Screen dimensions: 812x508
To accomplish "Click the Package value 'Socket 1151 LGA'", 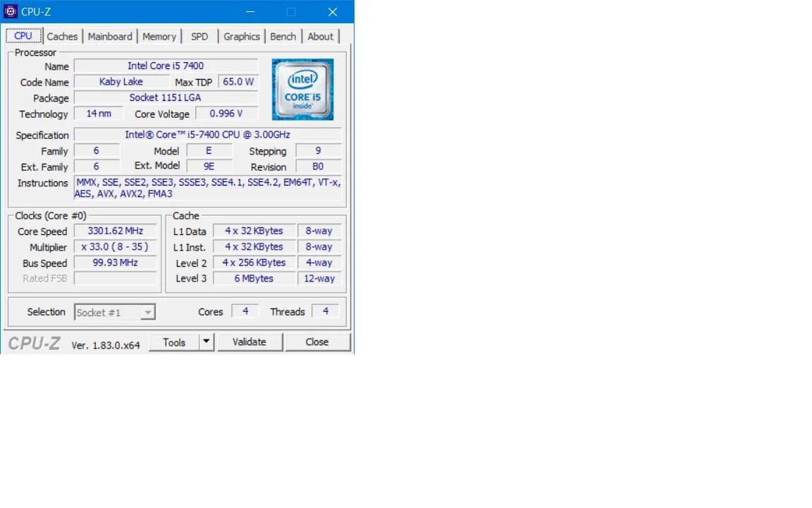I will point(166,97).
